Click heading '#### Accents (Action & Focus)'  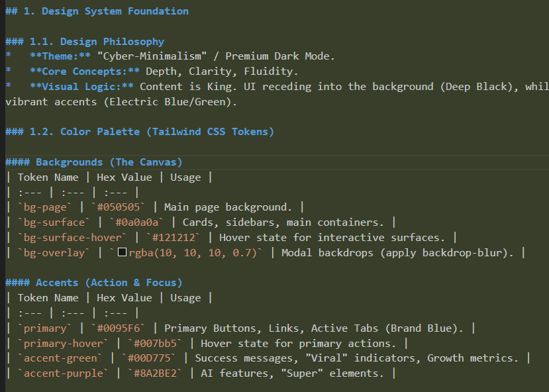point(94,283)
